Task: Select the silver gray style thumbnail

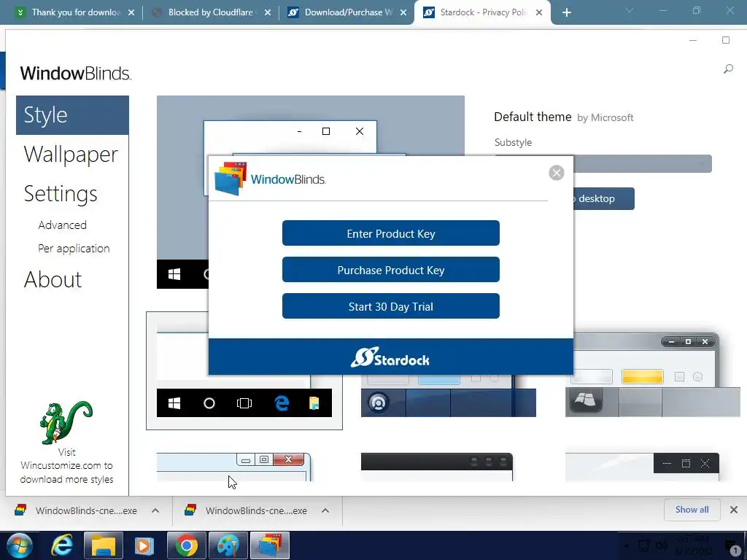Action: pos(652,376)
